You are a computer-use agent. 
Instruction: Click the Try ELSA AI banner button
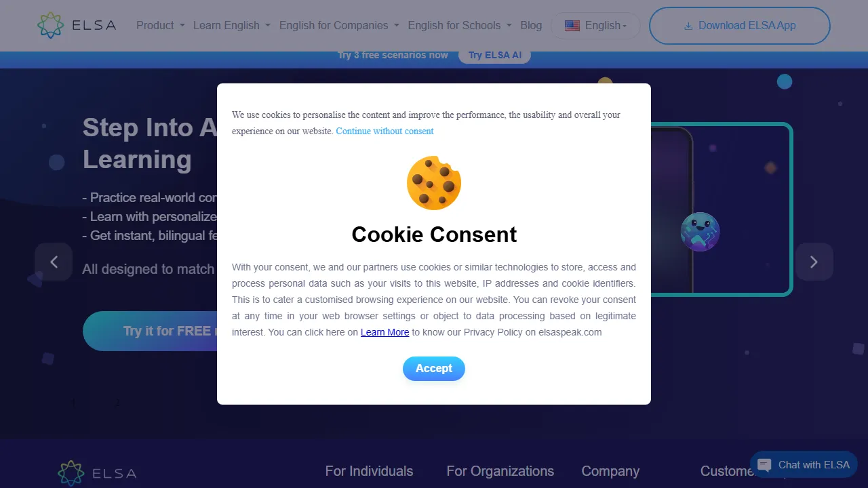[495, 56]
